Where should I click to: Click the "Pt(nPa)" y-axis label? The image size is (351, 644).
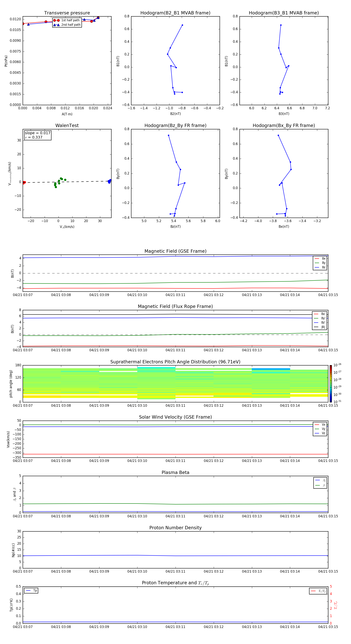click(x=6, y=61)
